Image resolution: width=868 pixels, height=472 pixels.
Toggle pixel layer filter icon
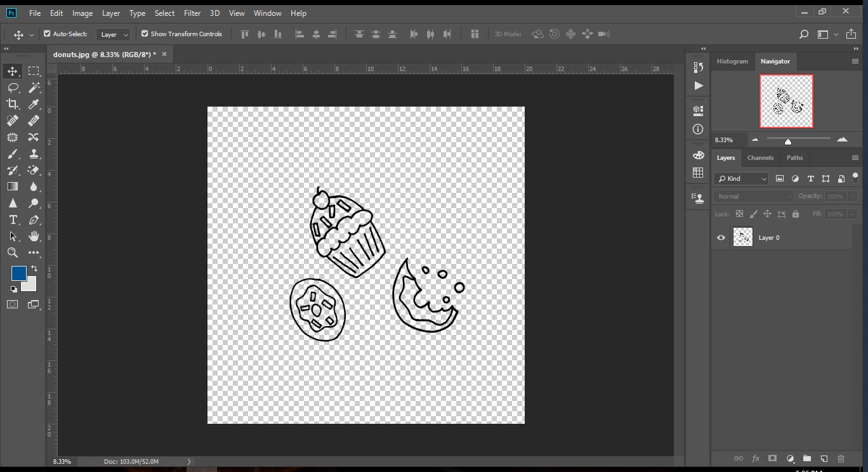coord(780,179)
